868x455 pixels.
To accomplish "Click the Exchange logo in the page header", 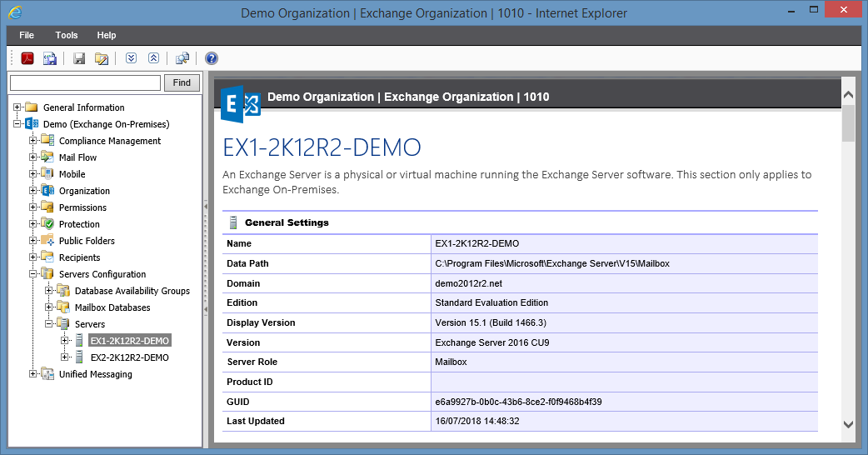I will pos(240,103).
